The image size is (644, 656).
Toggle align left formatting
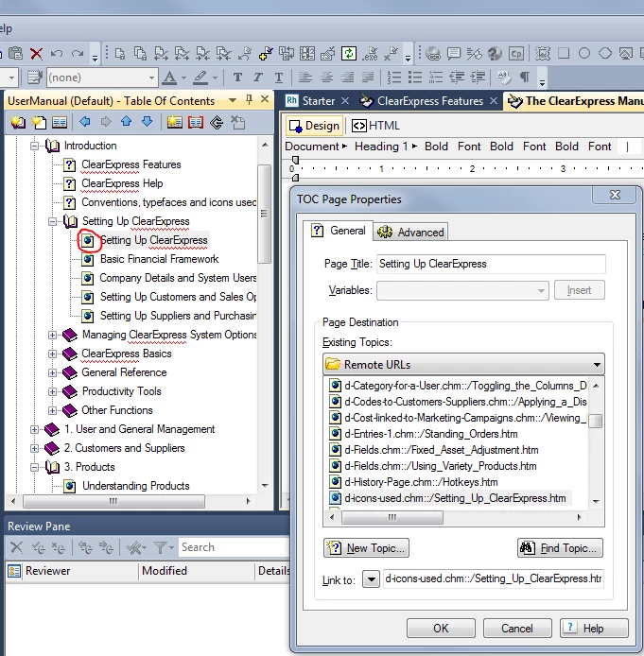tap(305, 77)
